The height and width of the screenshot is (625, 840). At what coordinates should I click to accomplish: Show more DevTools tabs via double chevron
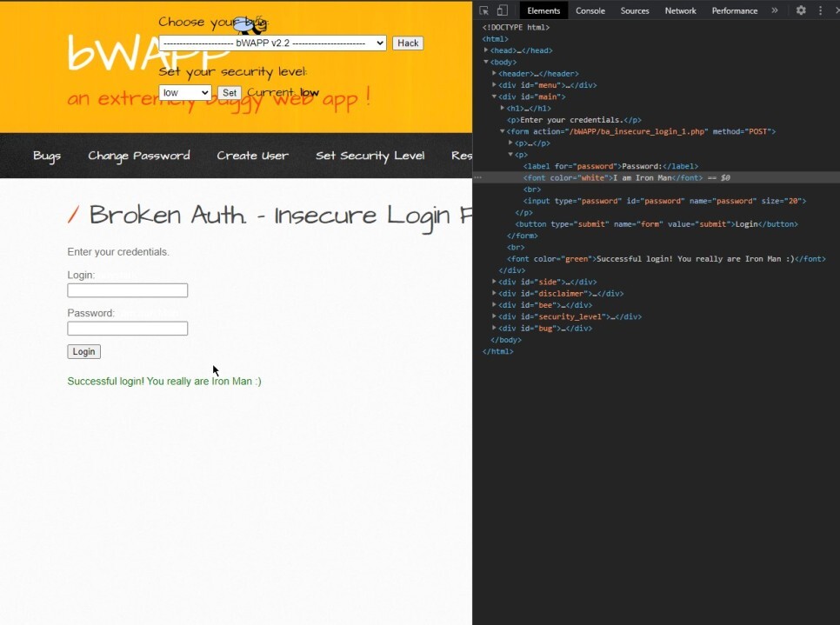(775, 10)
